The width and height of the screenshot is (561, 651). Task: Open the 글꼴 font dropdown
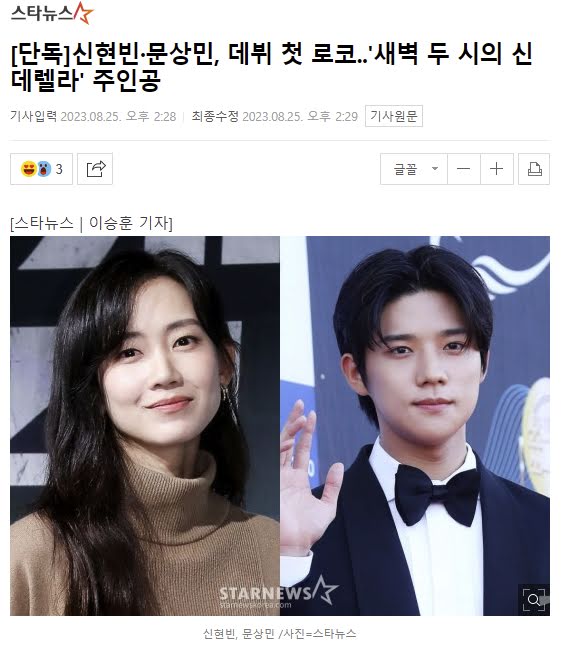tap(414, 169)
